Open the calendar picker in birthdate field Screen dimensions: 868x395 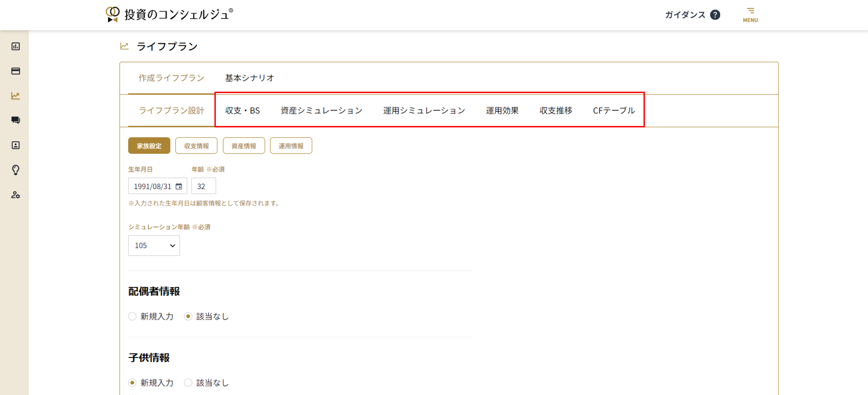179,186
